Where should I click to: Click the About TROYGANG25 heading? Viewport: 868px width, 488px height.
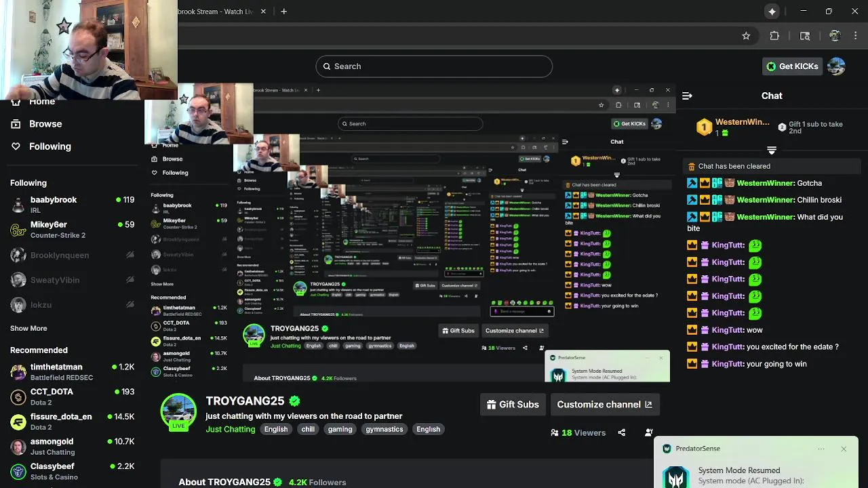tap(224, 483)
